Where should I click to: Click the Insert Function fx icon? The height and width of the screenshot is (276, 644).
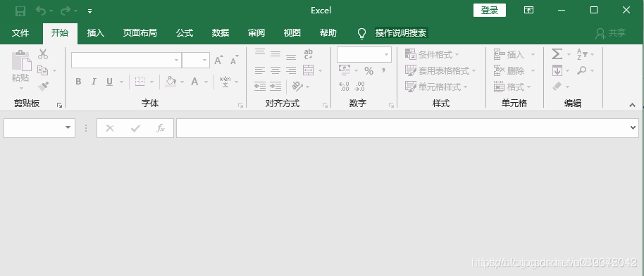[160, 128]
